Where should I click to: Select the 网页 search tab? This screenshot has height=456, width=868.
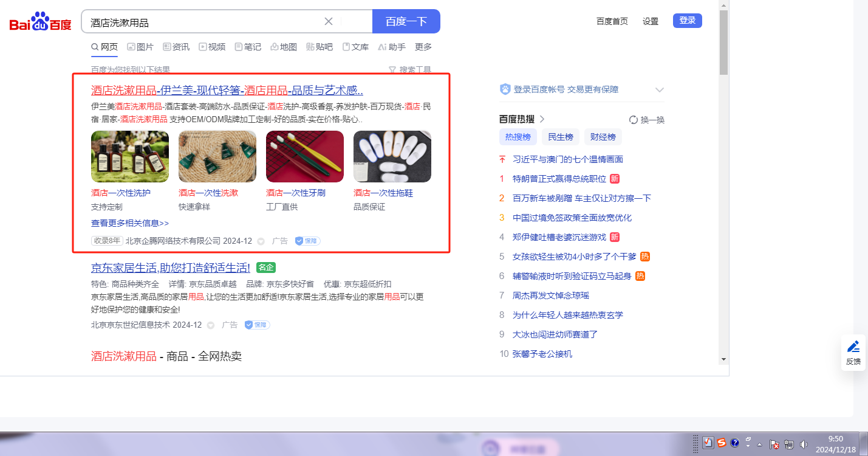pos(104,47)
